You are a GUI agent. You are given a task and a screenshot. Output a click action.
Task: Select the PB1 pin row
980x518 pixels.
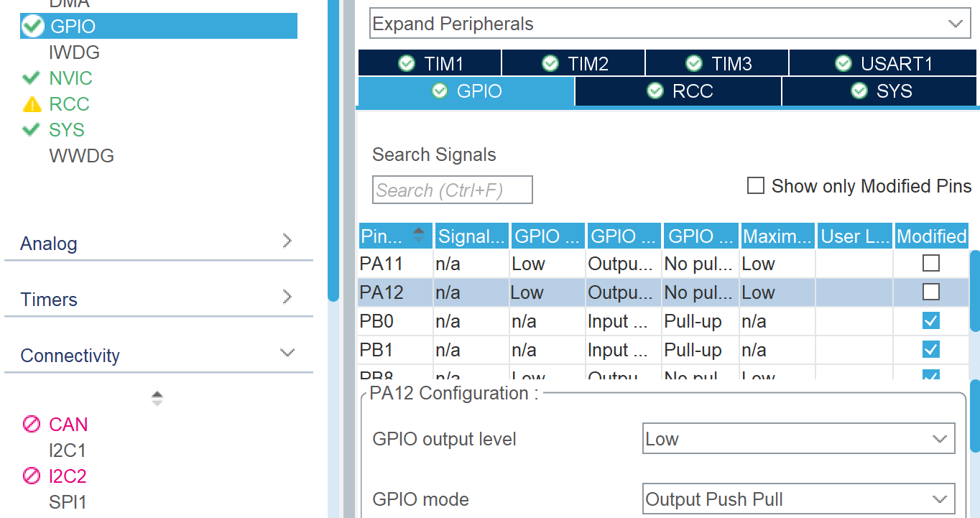[x=663, y=350]
